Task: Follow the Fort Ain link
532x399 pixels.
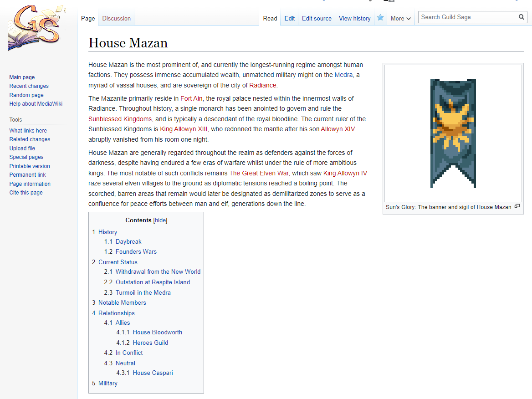Action: pyautogui.click(x=191, y=98)
